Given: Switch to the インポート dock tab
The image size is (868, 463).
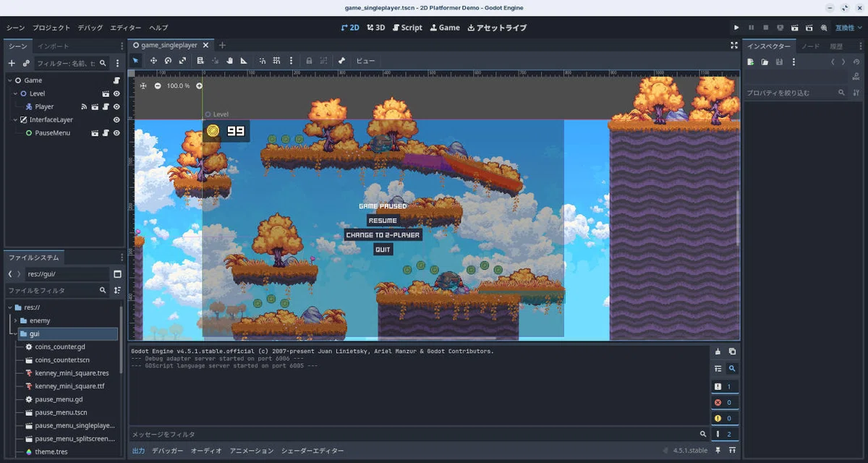Looking at the screenshot, I should 54,46.
